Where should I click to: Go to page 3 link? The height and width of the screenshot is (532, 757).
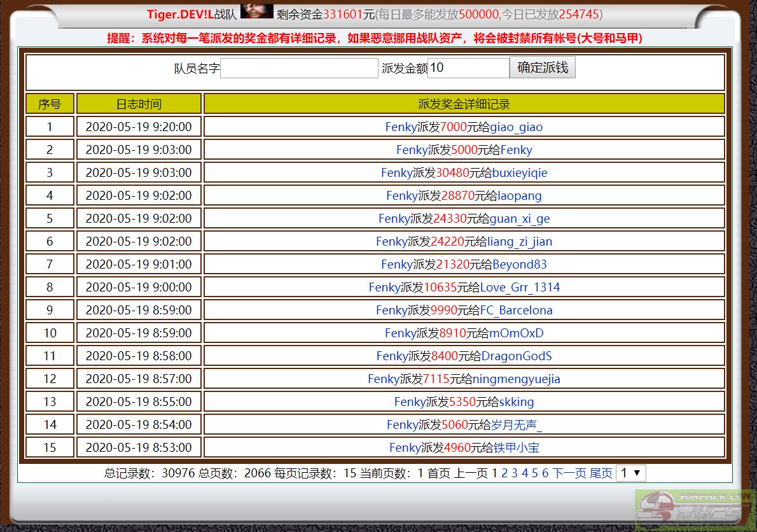[515, 473]
